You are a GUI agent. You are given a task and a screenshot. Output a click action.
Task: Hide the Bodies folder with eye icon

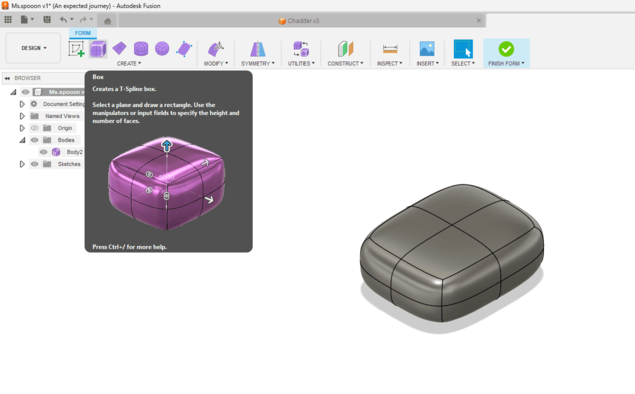coord(34,140)
